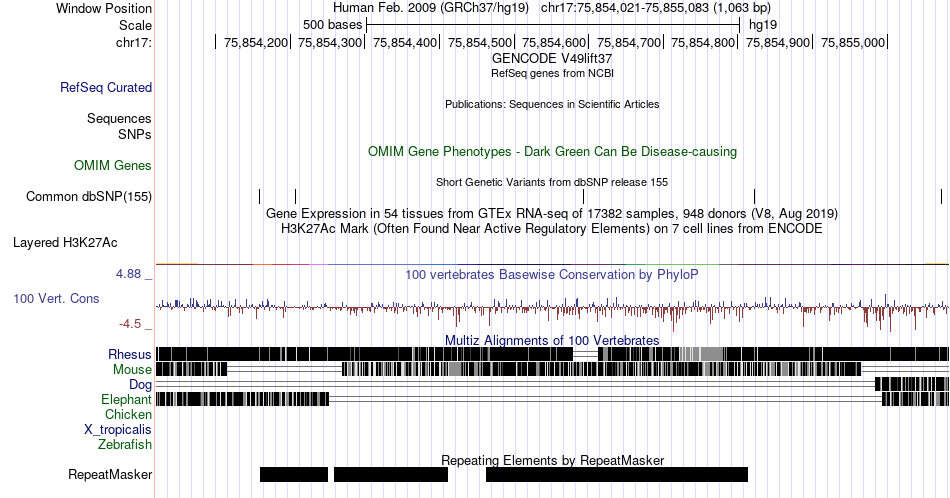Click the second dbSNP variant tick mark
The width and height of the screenshot is (950, 498).
[295, 196]
